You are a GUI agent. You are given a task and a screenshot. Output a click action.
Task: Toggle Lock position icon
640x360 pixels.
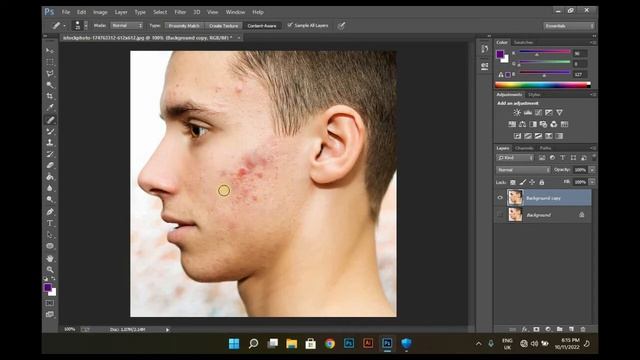click(532, 182)
